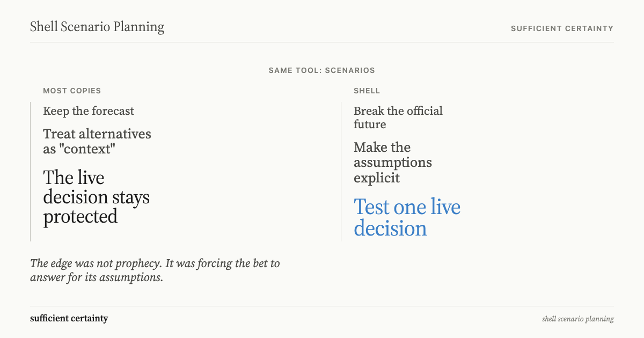The image size is (644, 338).
Task: Click the italic edge was not prophecy quote
Action: [155, 270]
